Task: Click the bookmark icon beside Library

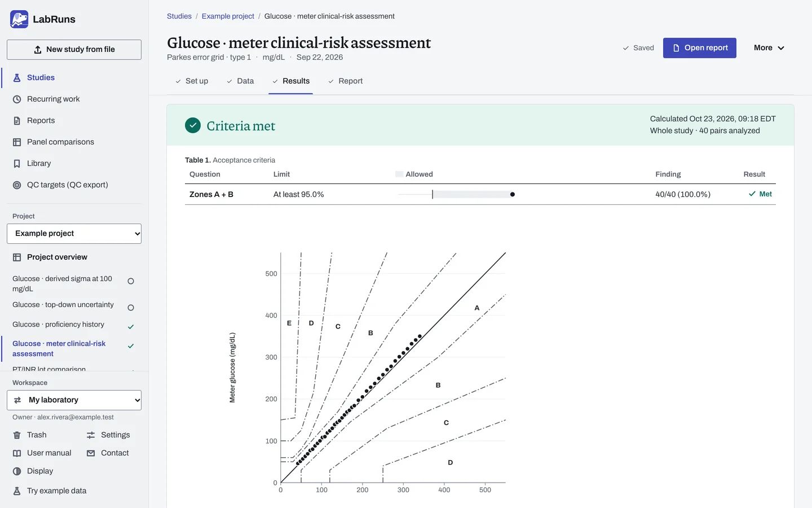Action: [17, 164]
